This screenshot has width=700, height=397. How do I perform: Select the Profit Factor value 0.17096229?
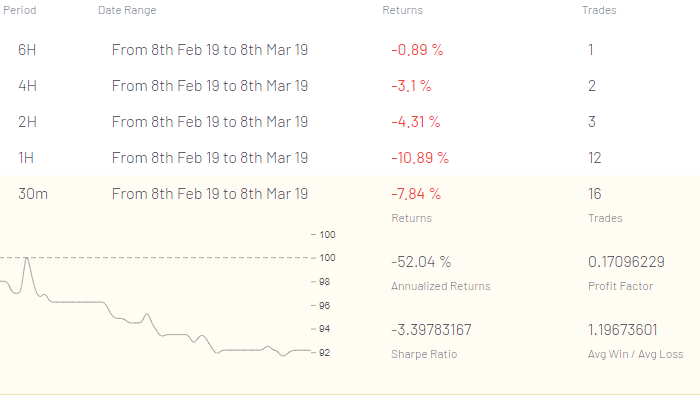626,262
